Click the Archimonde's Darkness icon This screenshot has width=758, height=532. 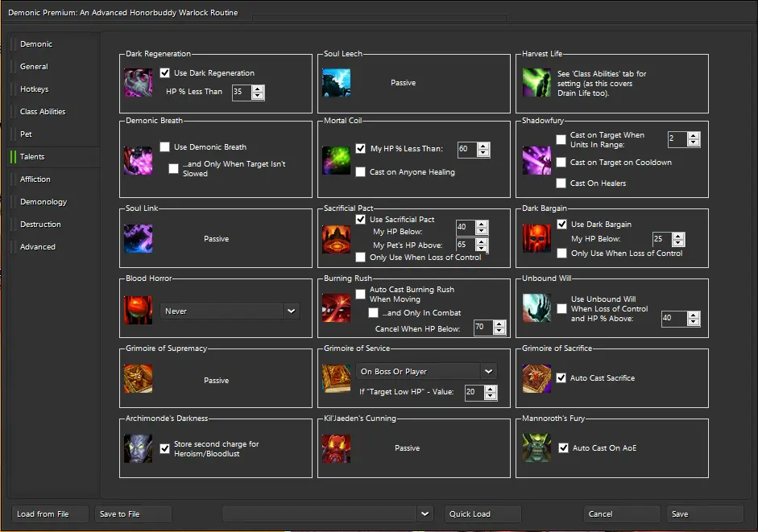click(139, 448)
